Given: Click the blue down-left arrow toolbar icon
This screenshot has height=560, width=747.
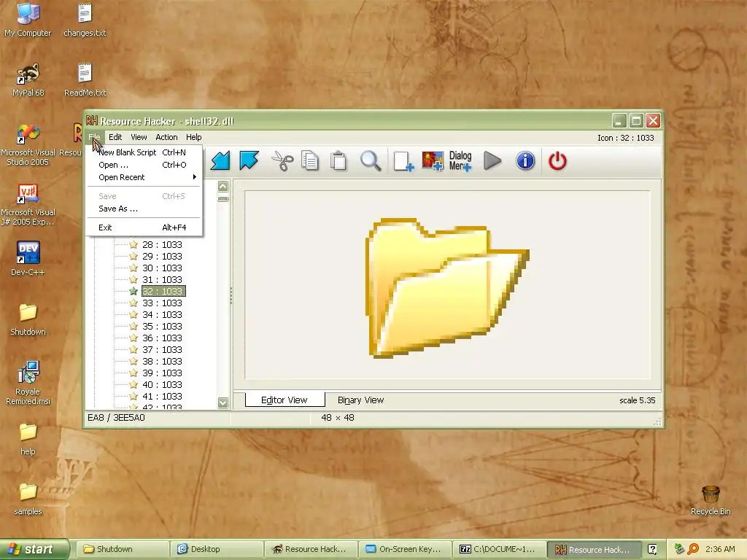Looking at the screenshot, I should 220,160.
